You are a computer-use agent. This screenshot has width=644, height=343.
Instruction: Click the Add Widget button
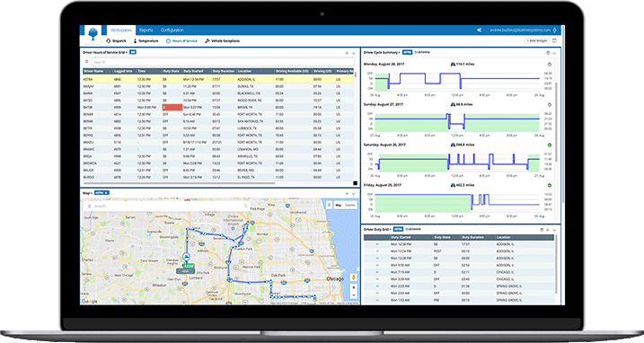pyautogui.click(x=537, y=40)
